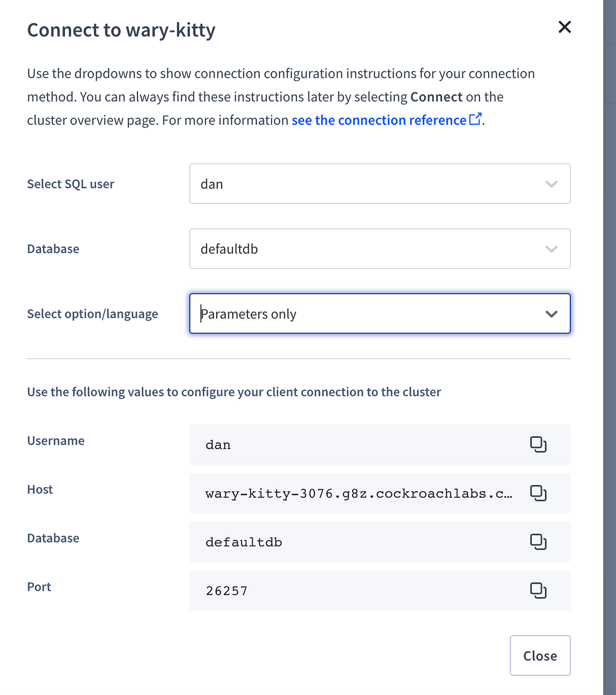Expand the Database dropdown showing defaultdb
Screen dimensions: 616x695
tap(380, 248)
